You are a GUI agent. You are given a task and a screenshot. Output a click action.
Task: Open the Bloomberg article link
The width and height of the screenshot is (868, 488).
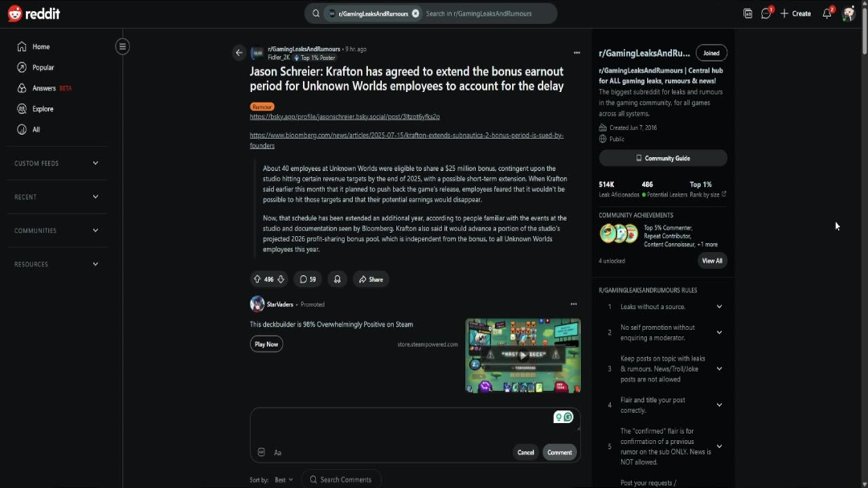[406, 140]
